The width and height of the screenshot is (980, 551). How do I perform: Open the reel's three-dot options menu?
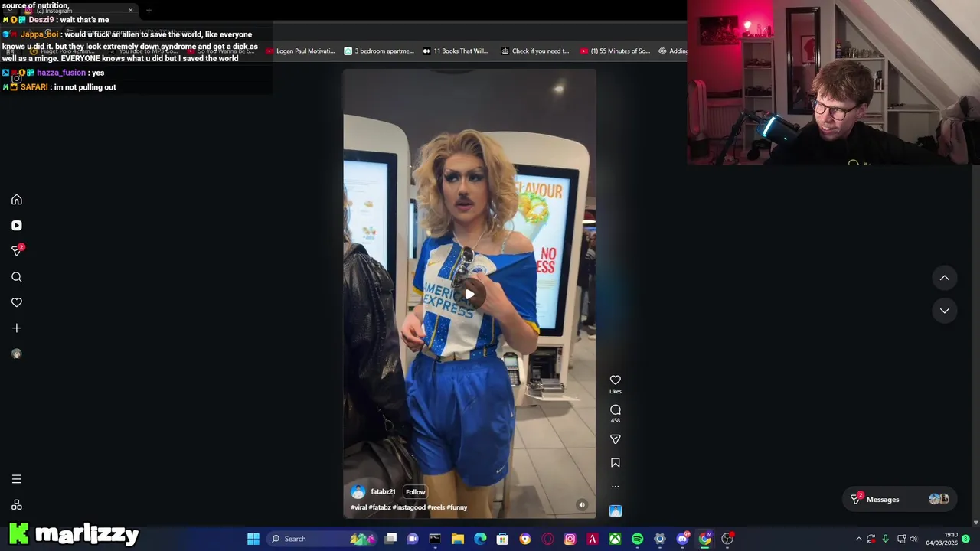coord(616,487)
